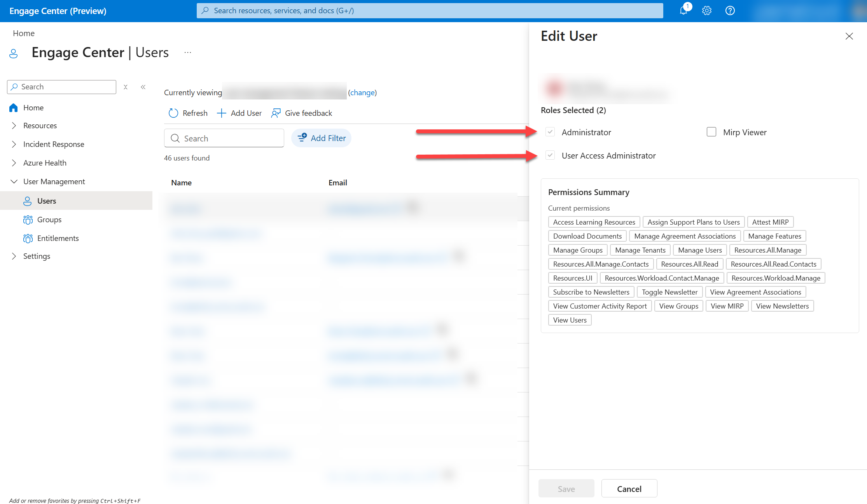Click the Give feedback person icon
Image resolution: width=867 pixels, height=504 pixels.
pos(276,113)
